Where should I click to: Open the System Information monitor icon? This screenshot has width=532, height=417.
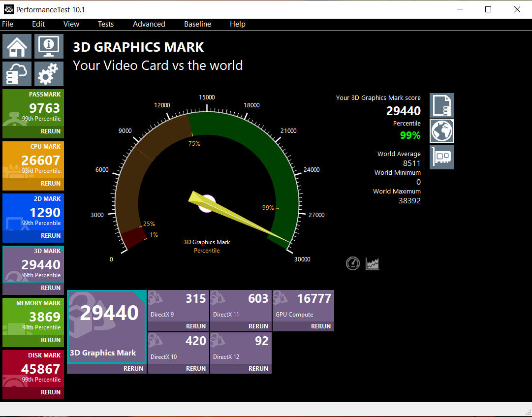(49, 47)
